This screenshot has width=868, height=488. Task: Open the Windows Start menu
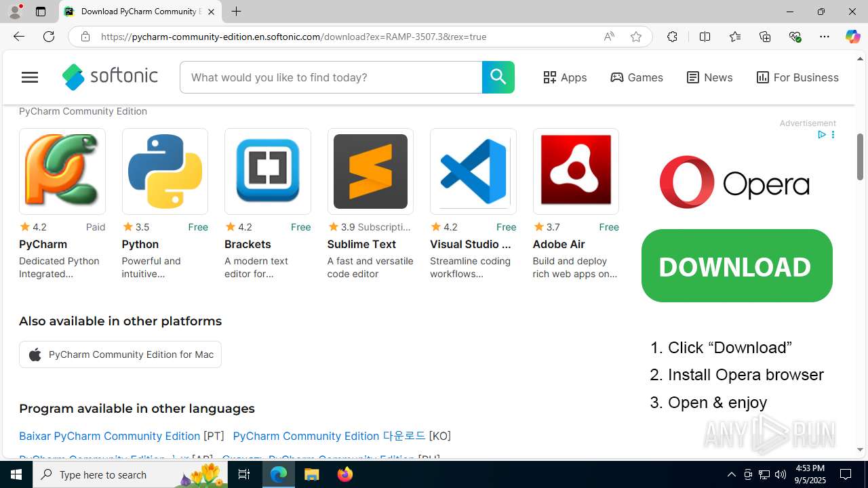pos(16,474)
